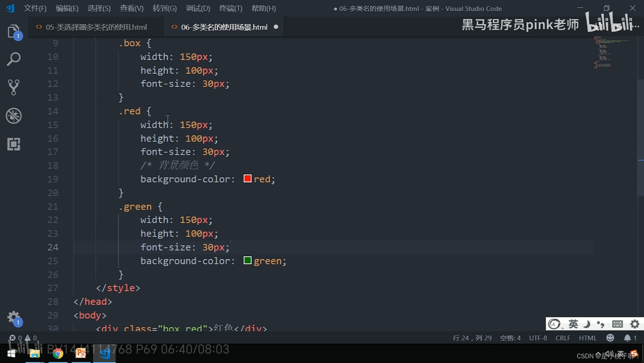Switch to 05-类选择器多类名的使用.html tab
Image resolution: width=644 pixels, height=363 pixels.
coord(95,27)
